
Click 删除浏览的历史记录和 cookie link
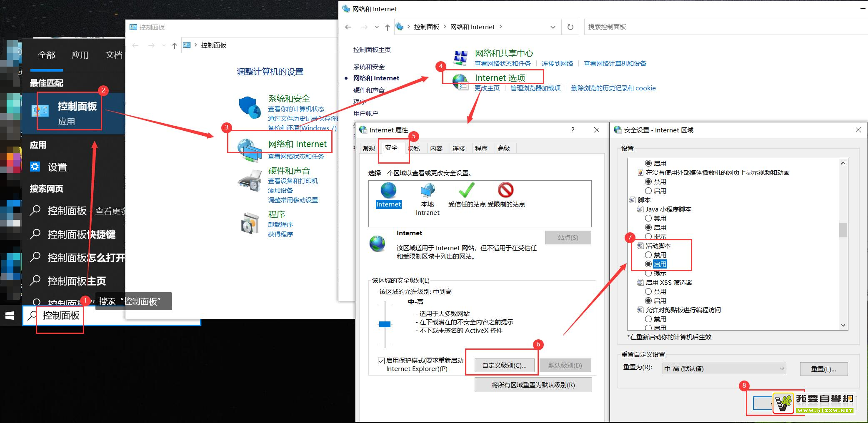click(613, 88)
